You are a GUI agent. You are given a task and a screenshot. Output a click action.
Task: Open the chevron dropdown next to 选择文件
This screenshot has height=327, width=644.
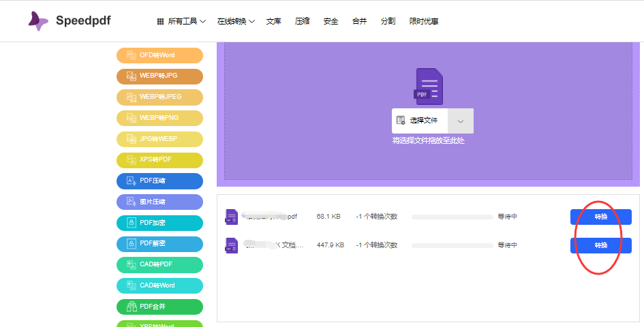pos(461,121)
